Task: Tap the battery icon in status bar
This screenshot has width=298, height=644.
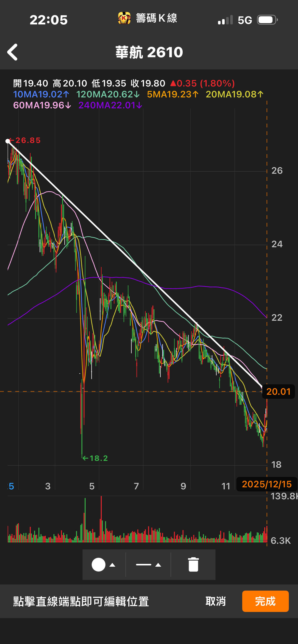Action: tap(267, 20)
